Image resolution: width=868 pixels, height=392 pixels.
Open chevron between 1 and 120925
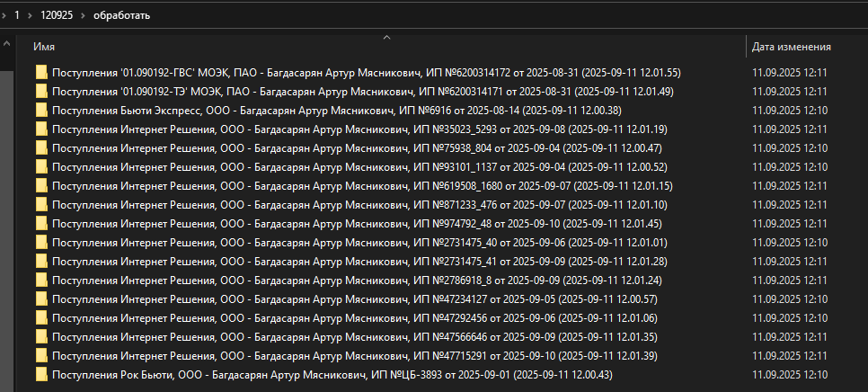[x=30, y=15]
